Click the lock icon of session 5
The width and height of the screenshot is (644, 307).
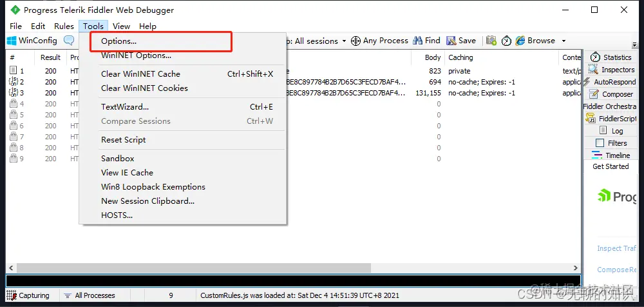click(13, 114)
